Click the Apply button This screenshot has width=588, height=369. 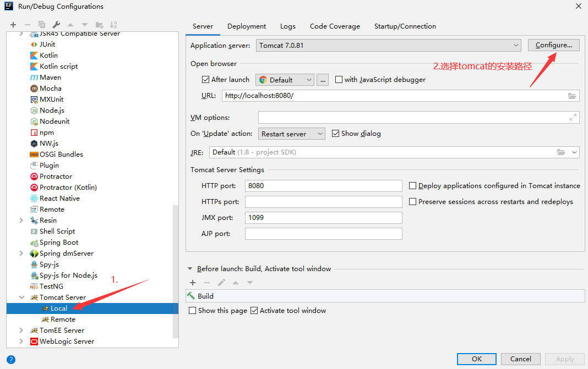(565, 359)
